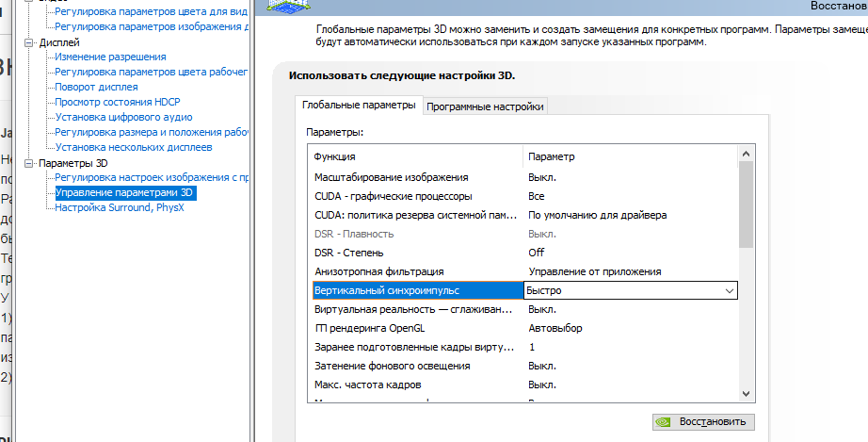Open Изменение разрешения page

tap(110, 57)
